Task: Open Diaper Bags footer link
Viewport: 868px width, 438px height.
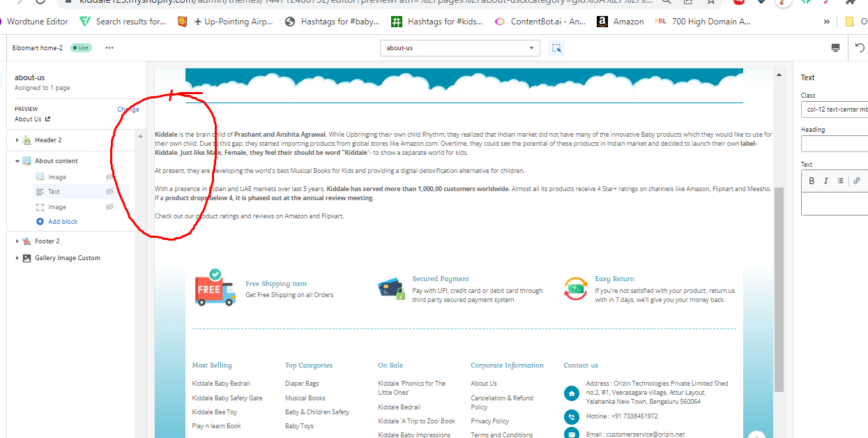Action: click(302, 384)
